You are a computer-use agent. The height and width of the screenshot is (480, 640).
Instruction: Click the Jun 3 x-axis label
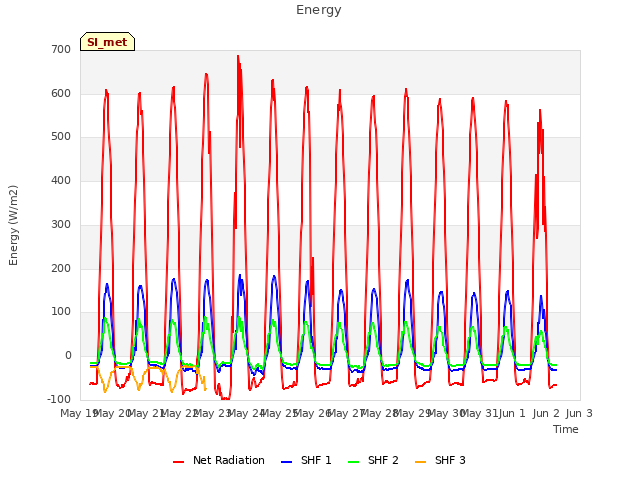(579, 413)
